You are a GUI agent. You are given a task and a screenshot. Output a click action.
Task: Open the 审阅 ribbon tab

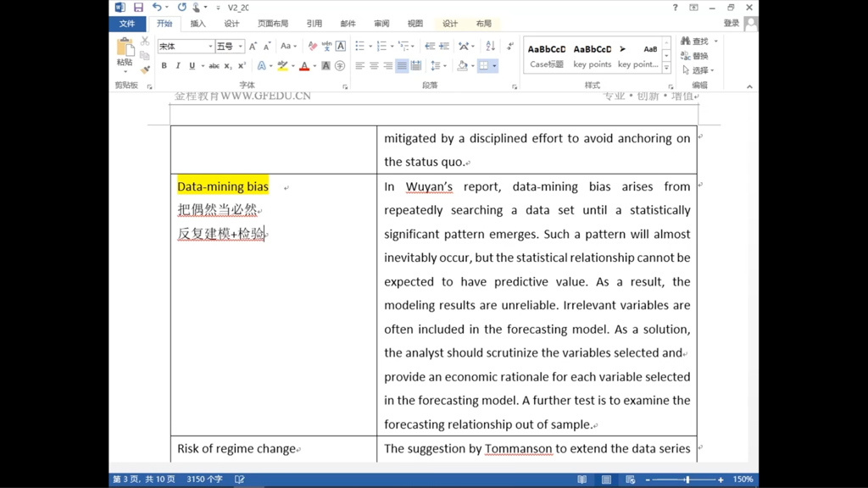tap(381, 24)
